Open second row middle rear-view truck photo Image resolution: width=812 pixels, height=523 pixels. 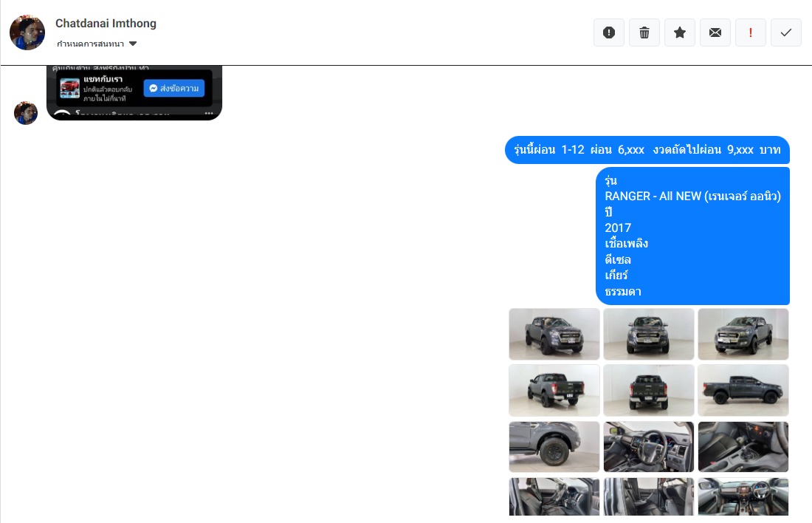pos(649,390)
